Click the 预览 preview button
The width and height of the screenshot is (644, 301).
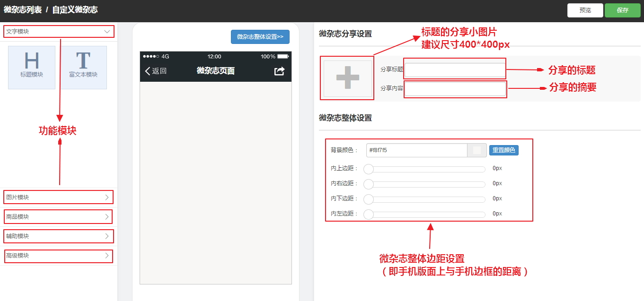(x=585, y=10)
